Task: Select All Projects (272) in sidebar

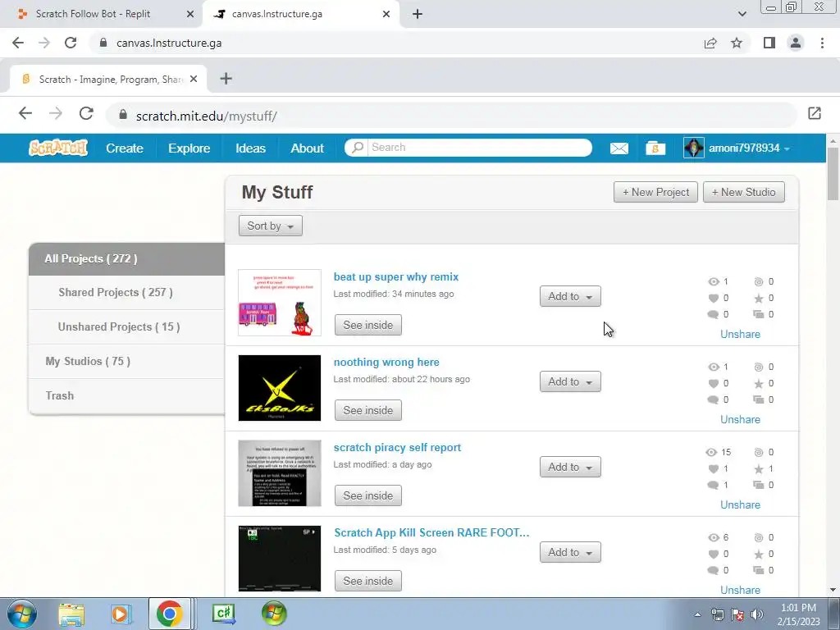Action: pyautogui.click(x=126, y=258)
